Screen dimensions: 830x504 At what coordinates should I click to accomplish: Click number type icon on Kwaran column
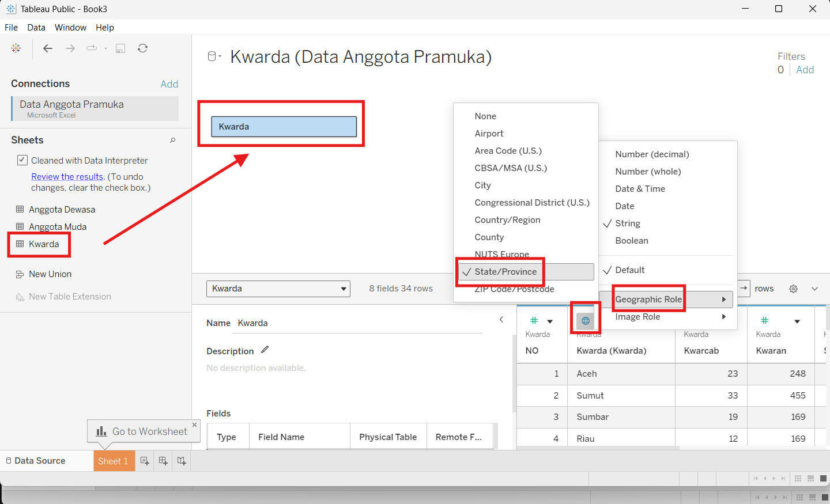point(765,321)
